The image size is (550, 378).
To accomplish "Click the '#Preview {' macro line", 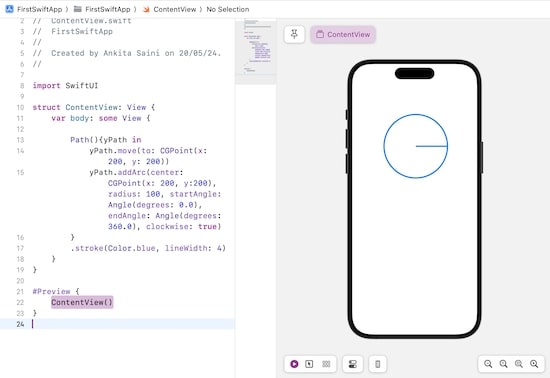I will tap(56, 291).
